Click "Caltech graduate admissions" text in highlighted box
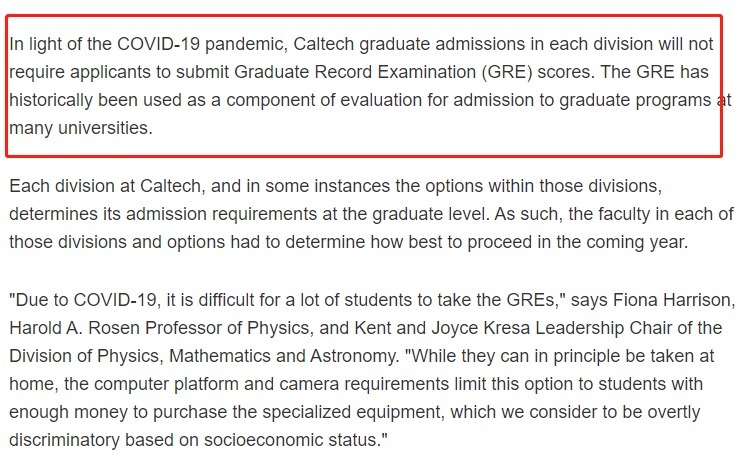Screen dimensions: 752x467 pyautogui.click(x=409, y=44)
